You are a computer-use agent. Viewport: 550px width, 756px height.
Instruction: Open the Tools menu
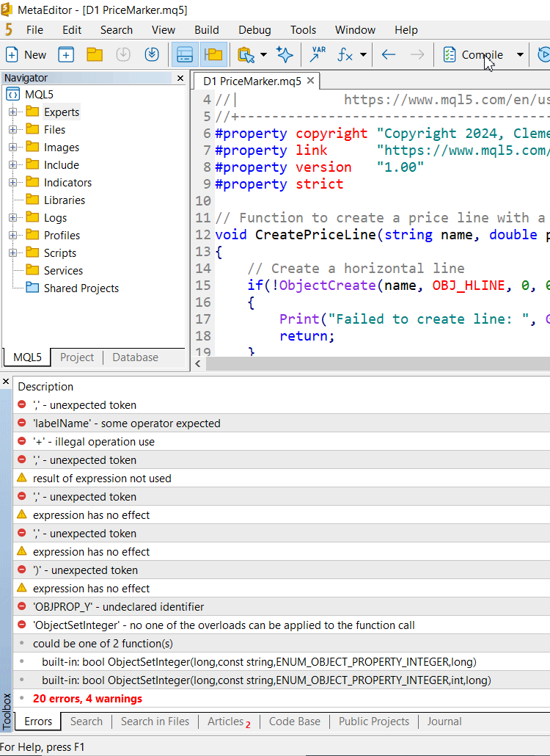[303, 30]
